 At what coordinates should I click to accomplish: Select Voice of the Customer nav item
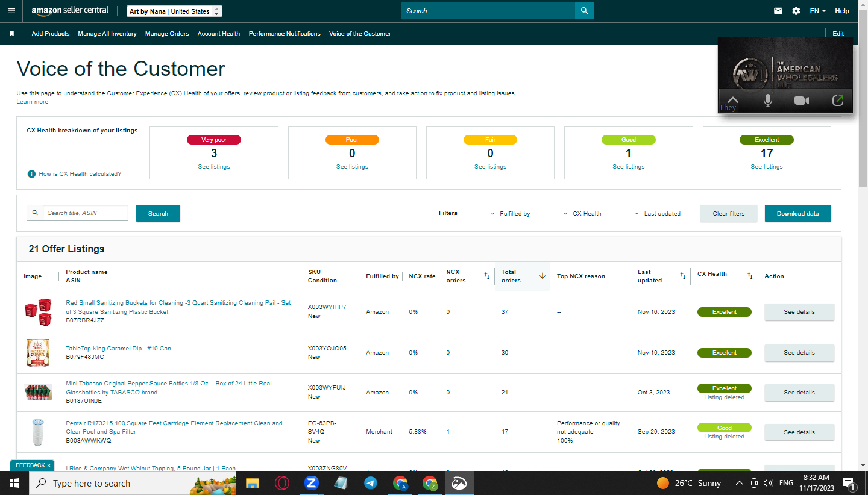point(360,34)
